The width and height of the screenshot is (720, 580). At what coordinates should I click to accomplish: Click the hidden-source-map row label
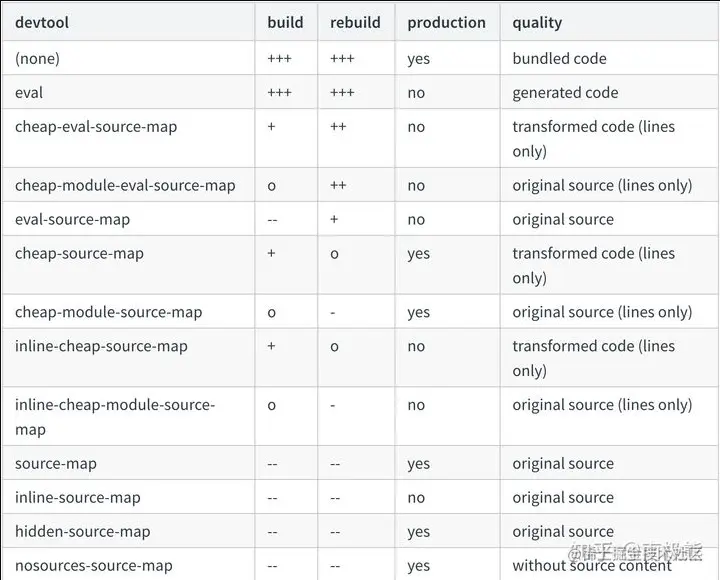click(82, 531)
